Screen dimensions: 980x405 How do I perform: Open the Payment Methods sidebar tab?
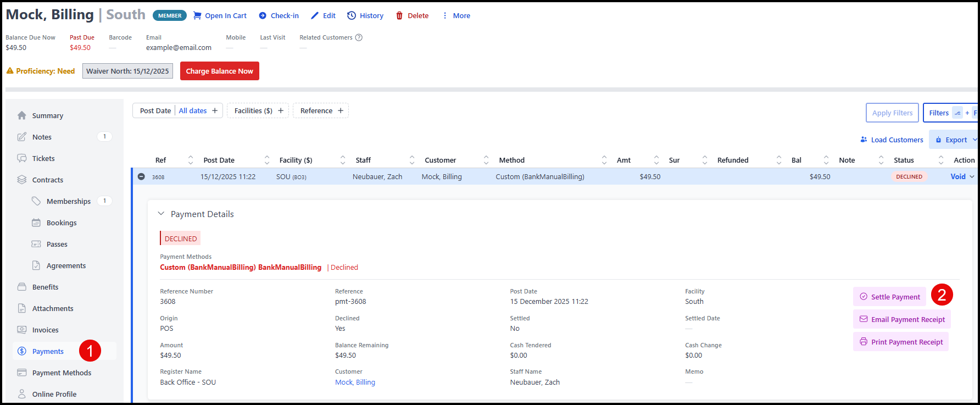62,373
